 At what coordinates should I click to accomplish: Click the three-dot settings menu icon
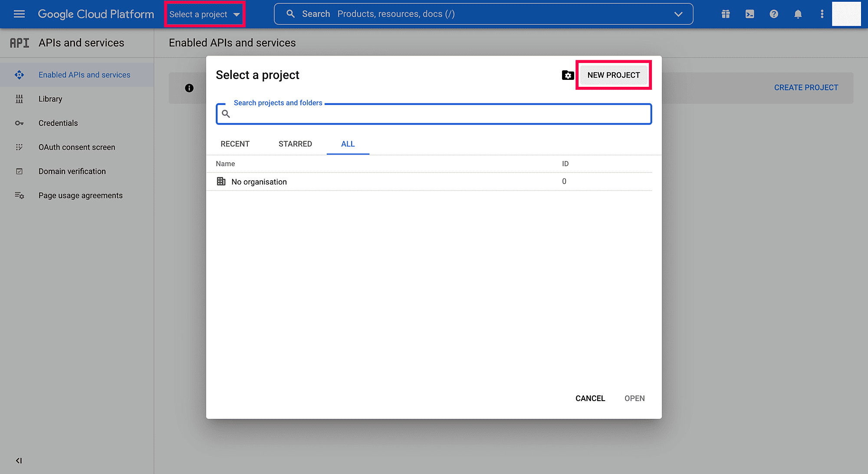[822, 14]
